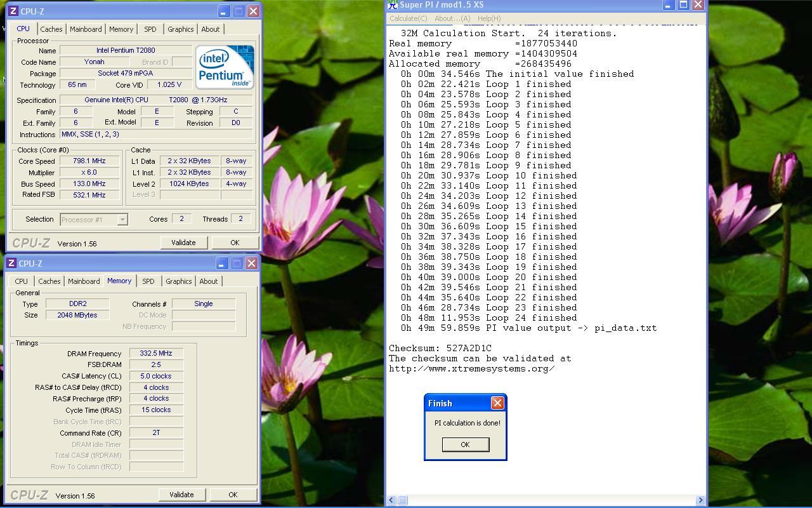Click the FSB:DRAM ratio value 2:5

tap(156, 364)
